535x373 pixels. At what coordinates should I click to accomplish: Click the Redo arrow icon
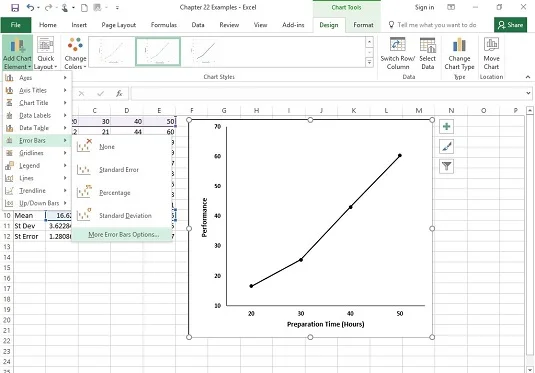[x=48, y=7]
